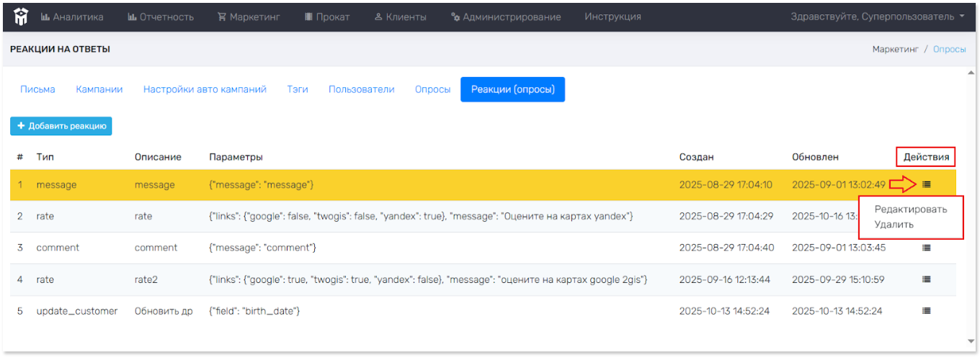Follow the Опросы breadcrumb link
Viewport: 980px width, 357px height.
949,50
